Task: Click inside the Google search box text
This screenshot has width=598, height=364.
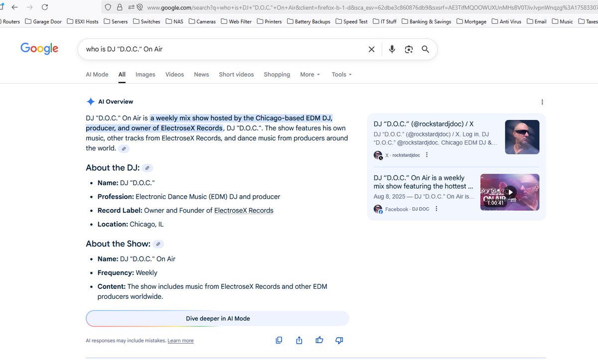Action: (124, 49)
